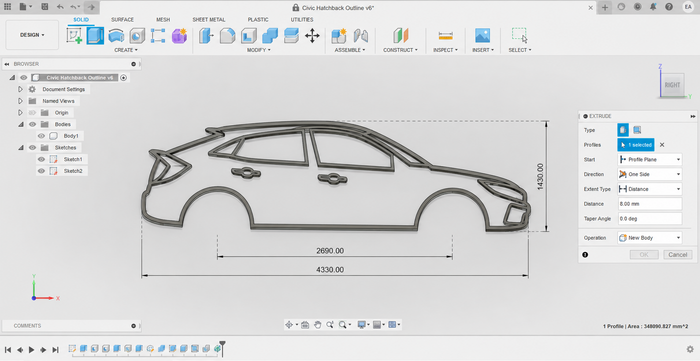The width and height of the screenshot is (700, 361).
Task: Pick the Combine tool
Action: tap(270, 36)
